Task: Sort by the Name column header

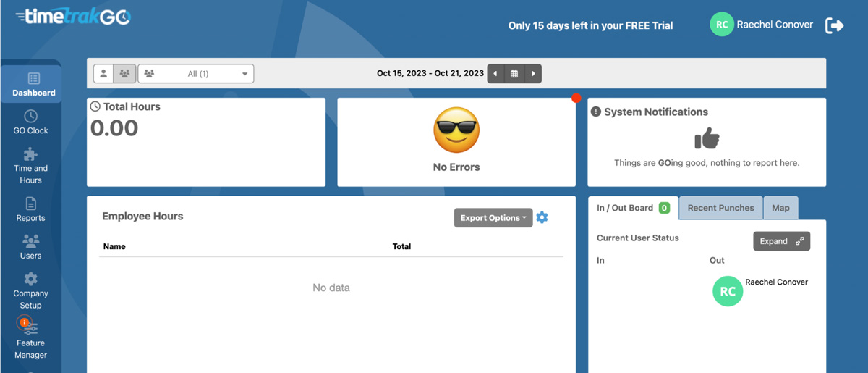Action: coord(114,246)
